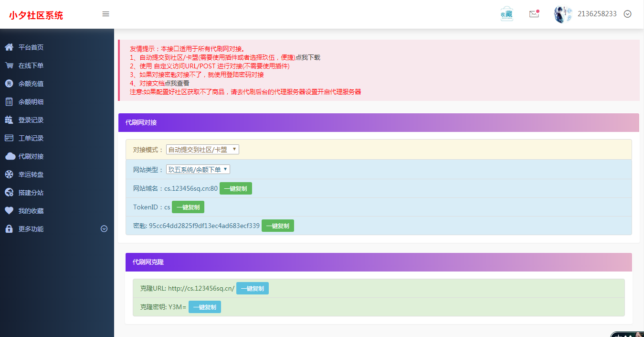This screenshot has width=644, height=337.
Task: Open 余额明细 page
Action: pos(31,102)
